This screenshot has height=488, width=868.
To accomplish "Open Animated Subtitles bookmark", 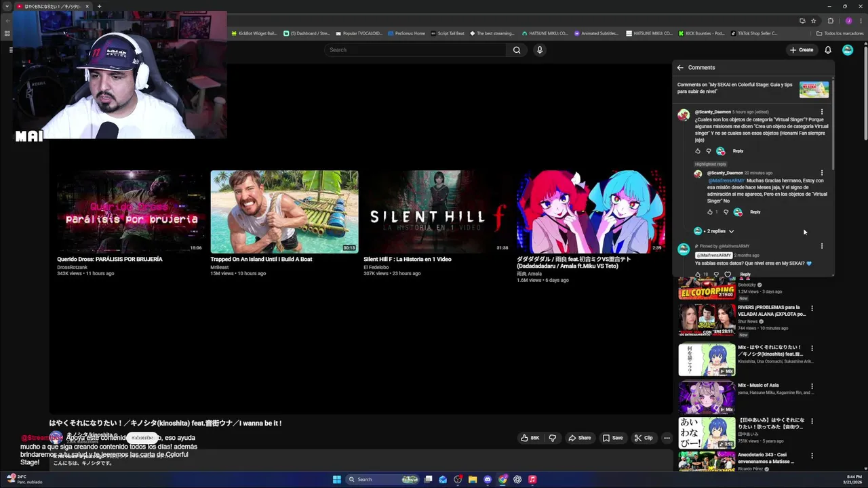I will 596,33.
